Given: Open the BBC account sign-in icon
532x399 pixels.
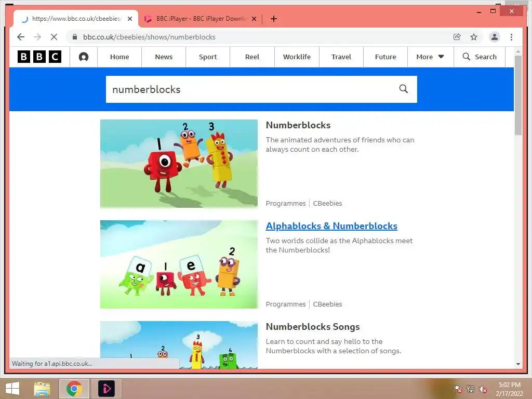Looking at the screenshot, I should pyautogui.click(x=84, y=57).
